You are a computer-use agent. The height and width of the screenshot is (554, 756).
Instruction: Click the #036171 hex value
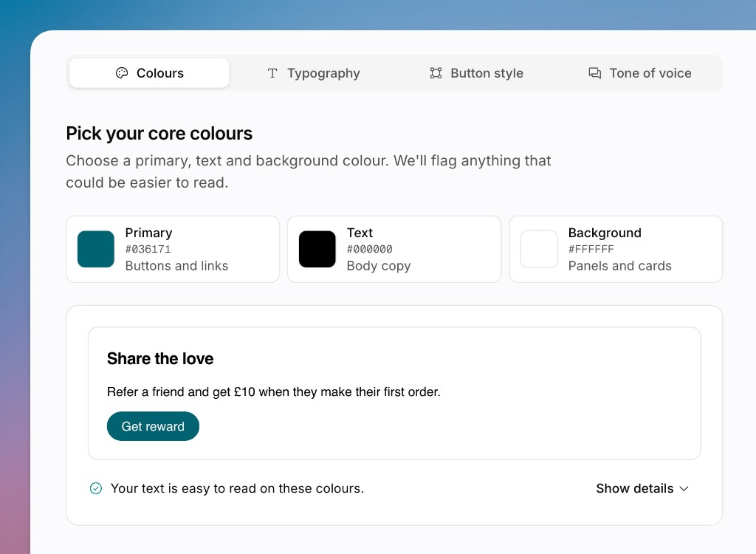(148, 249)
